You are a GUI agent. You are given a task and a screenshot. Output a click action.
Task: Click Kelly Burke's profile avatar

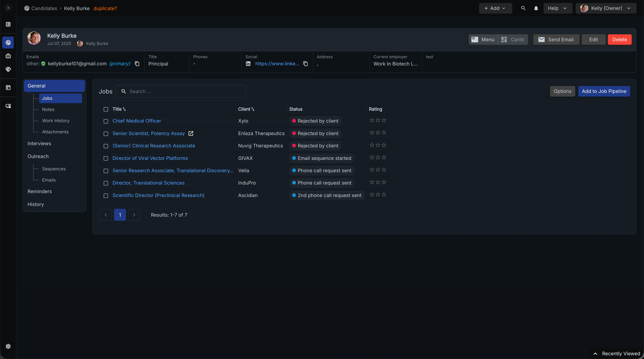(34, 38)
